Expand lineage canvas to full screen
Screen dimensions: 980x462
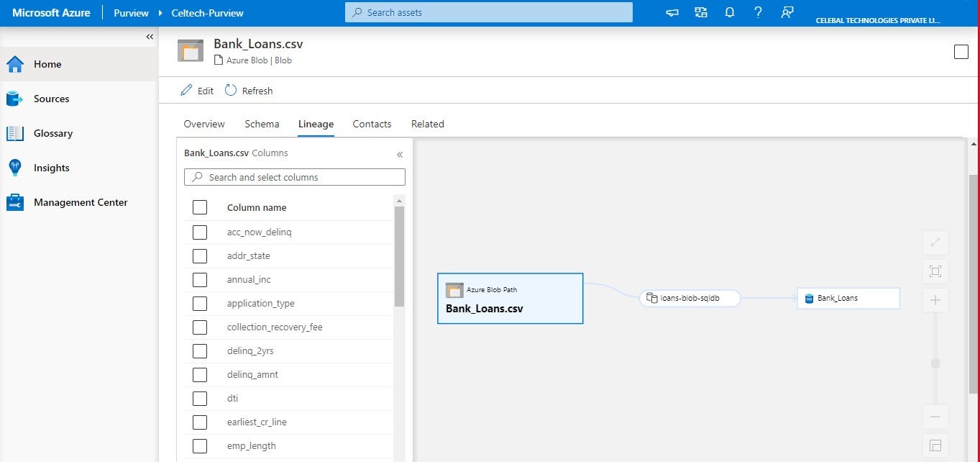point(935,243)
